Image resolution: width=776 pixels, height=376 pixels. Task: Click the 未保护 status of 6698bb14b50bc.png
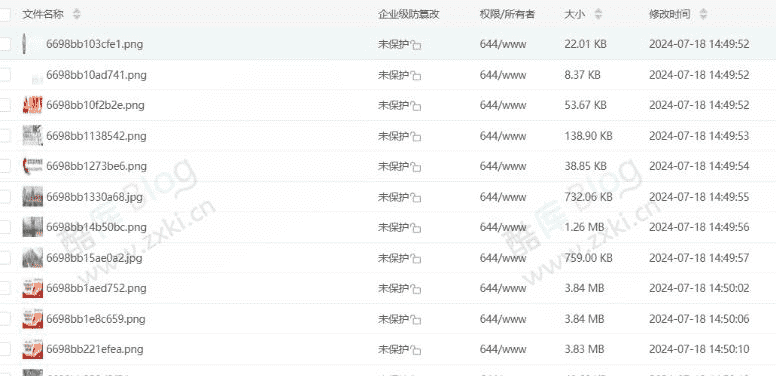click(393, 227)
